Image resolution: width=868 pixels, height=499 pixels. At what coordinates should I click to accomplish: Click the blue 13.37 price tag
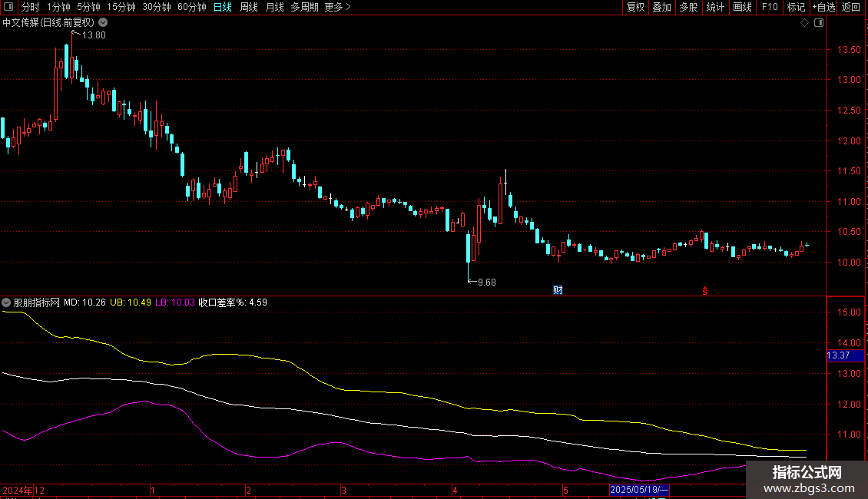(x=845, y=355)
